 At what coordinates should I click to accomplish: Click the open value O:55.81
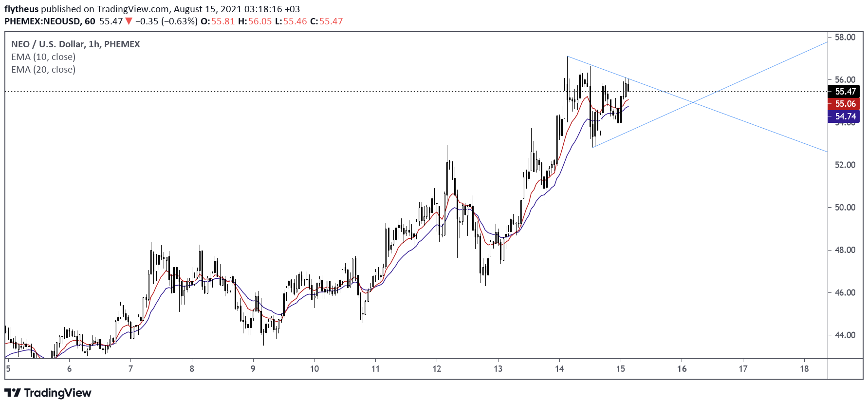pyautogui.click(x=218, y=21)
